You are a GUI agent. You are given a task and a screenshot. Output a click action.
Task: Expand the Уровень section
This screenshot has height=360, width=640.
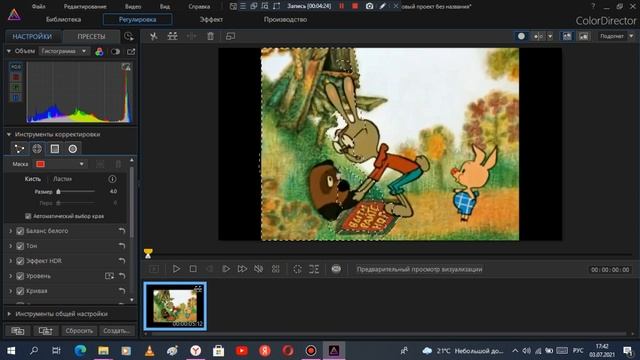(x=11, y=276)
